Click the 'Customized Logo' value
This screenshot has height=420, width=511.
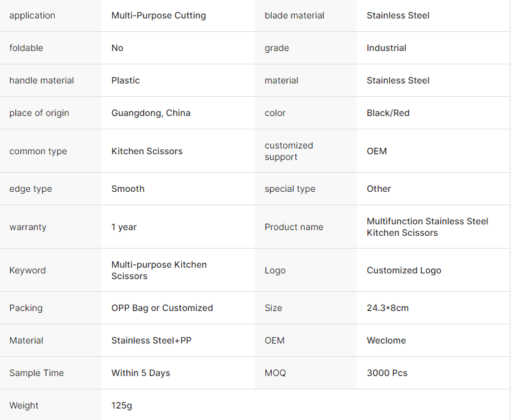tap(404, 270)
